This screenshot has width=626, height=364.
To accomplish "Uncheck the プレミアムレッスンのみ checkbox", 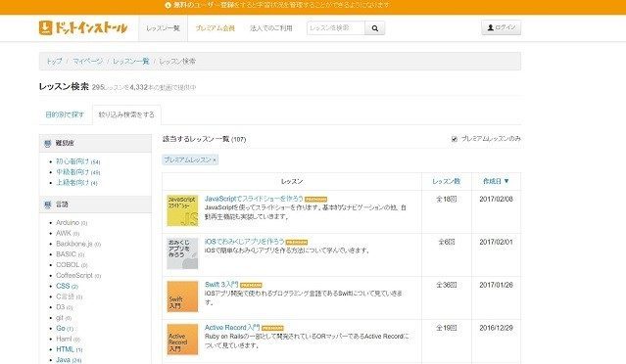I will [454, 139].
